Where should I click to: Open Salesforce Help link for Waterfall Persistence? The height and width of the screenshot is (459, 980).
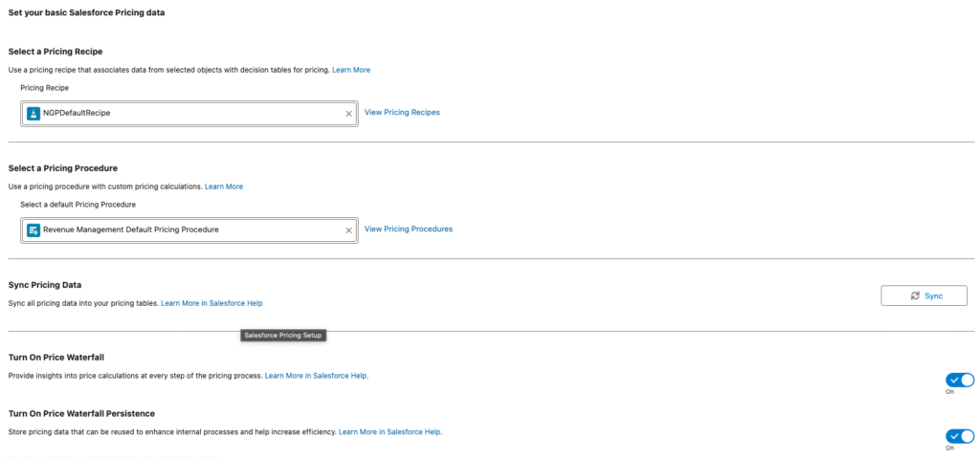390,432
